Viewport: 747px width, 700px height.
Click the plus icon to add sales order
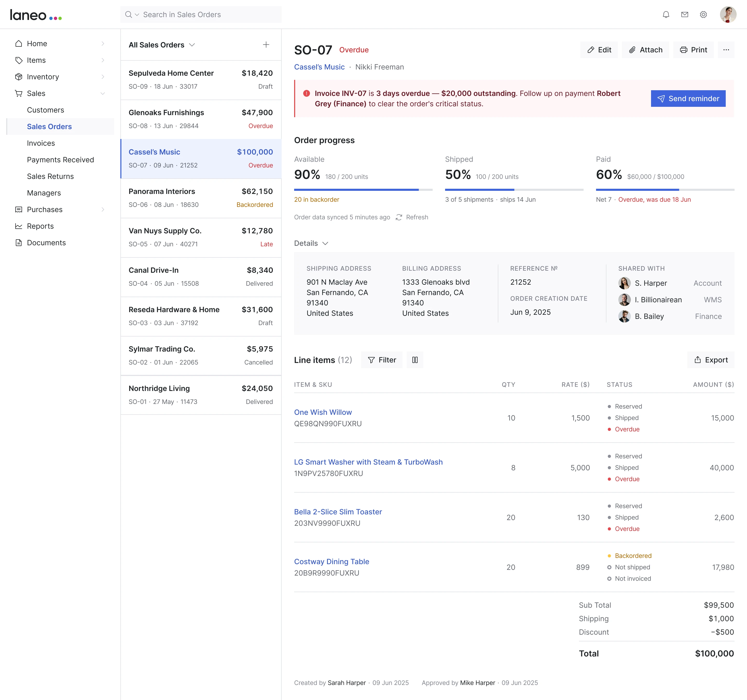pyautogui.click(x=266, y=45)
